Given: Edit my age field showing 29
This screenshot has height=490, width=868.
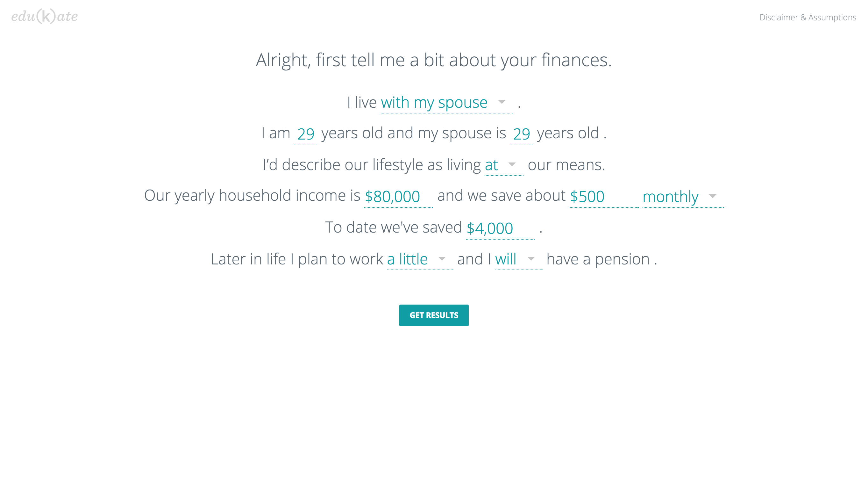Looking at the screenshot, I should (x=306, y=134).
